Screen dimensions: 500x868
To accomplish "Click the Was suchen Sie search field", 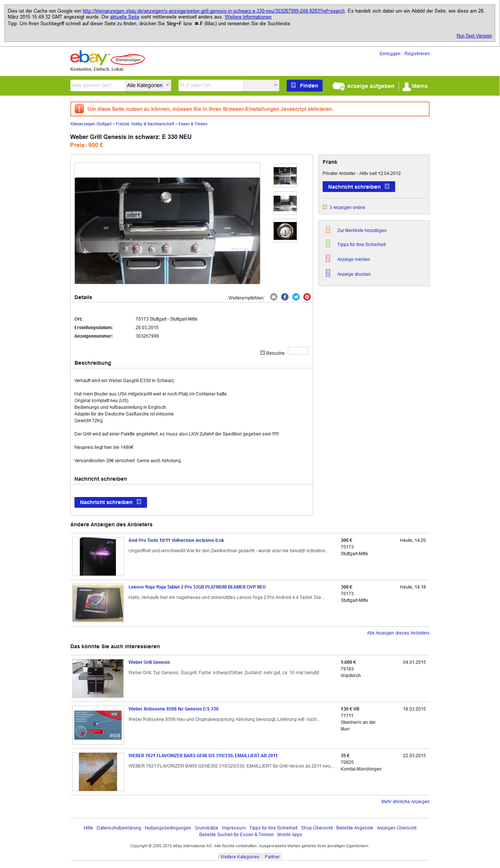I will (98, 85).
